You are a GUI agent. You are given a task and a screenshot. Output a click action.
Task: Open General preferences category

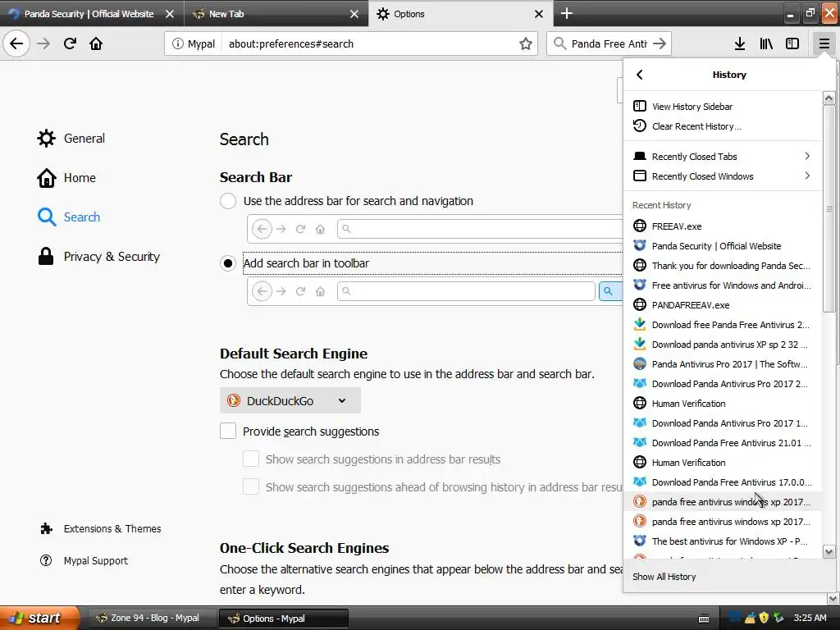(71, 138)
